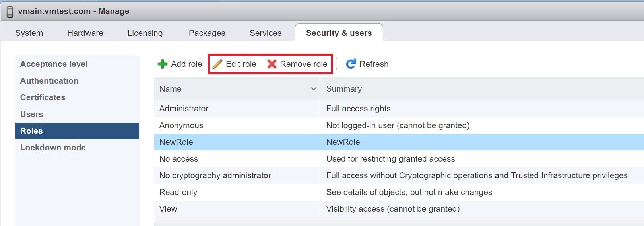Open Certificates settings in the sidebar

(43, 97)
